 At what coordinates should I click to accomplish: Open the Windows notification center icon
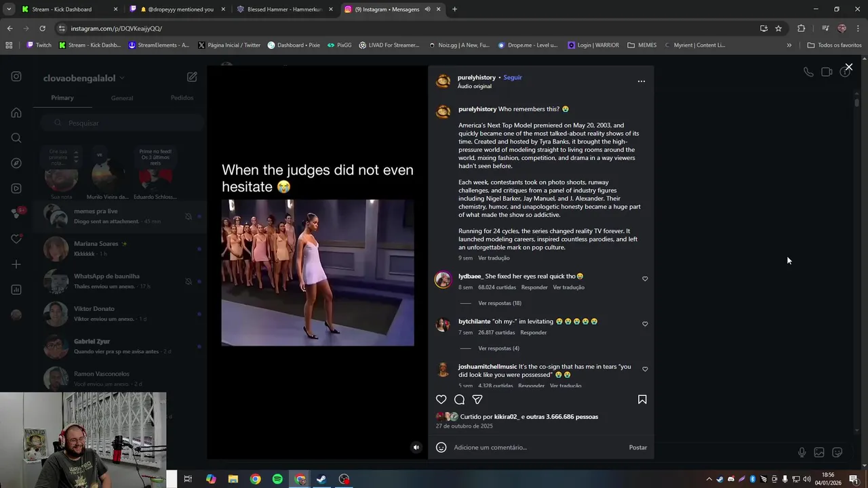tap(854, 479)
